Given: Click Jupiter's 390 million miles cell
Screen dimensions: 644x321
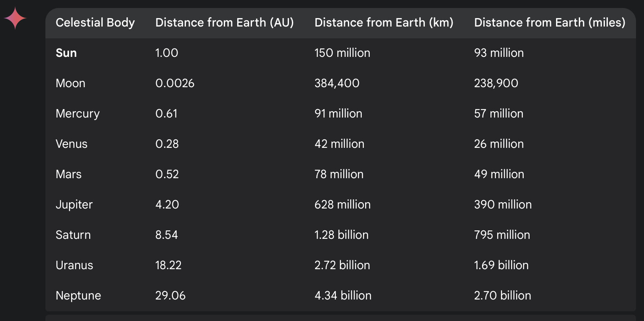Looking at the screenshot, I should click(x=503, y=204).
